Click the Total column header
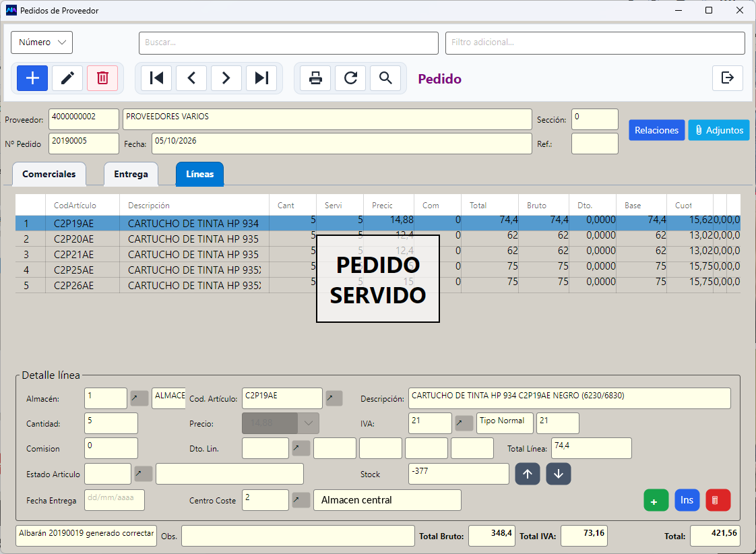This screenshot has height=554, width=756. pos(490,206)
